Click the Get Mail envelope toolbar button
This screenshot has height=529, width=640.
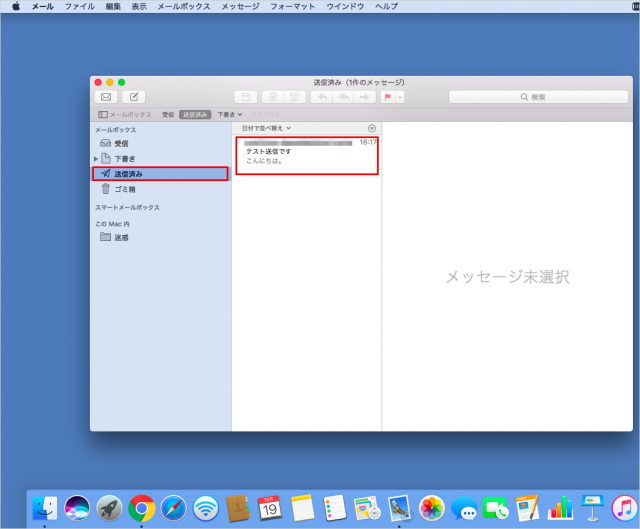coord(105,97)
